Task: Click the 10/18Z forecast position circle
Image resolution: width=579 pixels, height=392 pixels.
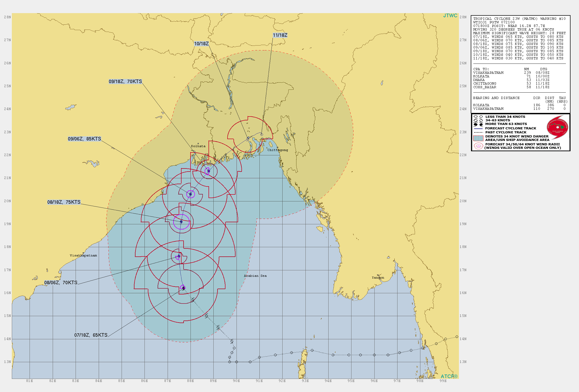Action: [248, 139]
